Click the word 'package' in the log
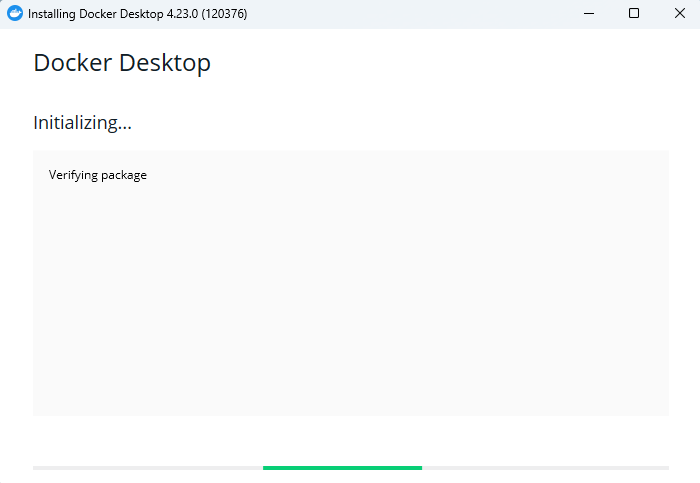The image size is (700, 483). pyautogui.click(x=124, y=175)
